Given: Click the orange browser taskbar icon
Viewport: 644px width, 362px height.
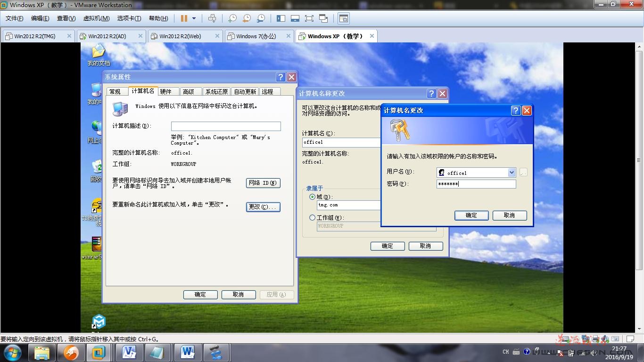Looking at the screenshot, I should point(71,353).
